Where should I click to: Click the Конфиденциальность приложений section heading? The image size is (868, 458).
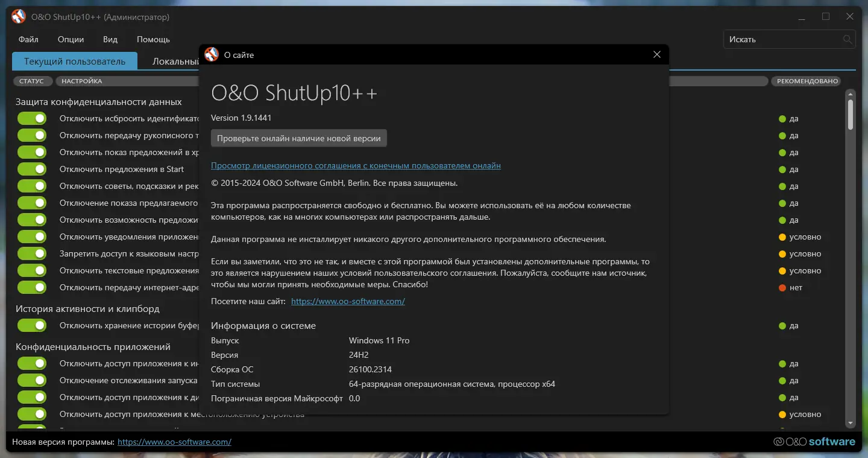tap(93, 346)
